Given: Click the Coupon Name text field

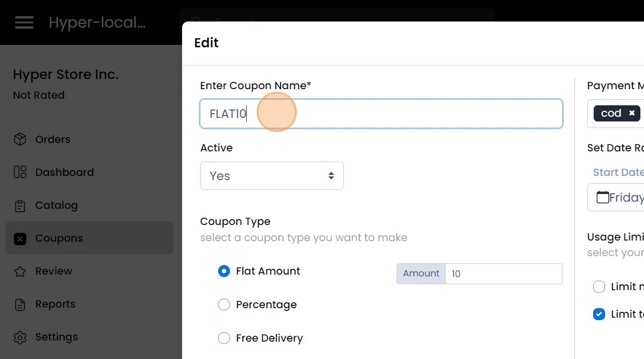Looking at the screenshot, I should coord(381,114).
